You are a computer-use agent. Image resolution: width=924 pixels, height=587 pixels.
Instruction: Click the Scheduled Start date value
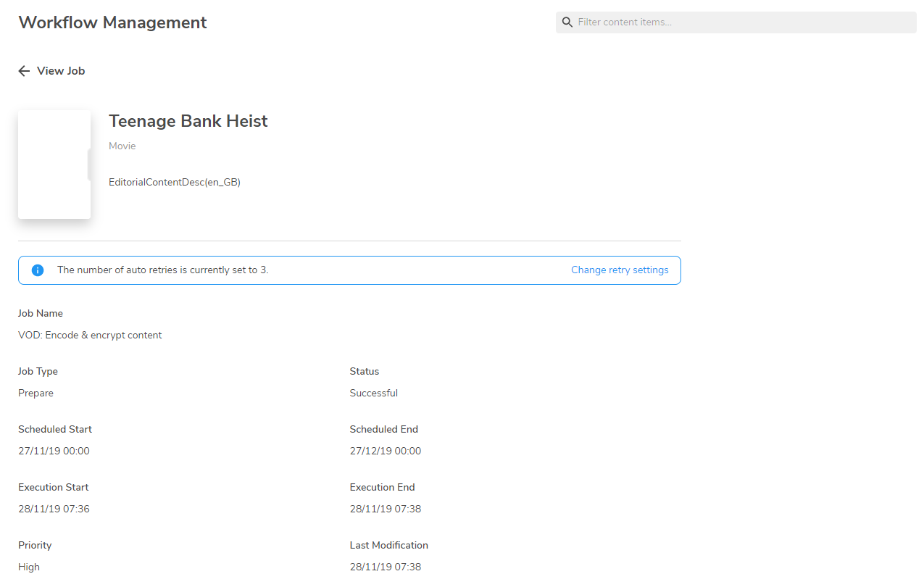(54, 451)
